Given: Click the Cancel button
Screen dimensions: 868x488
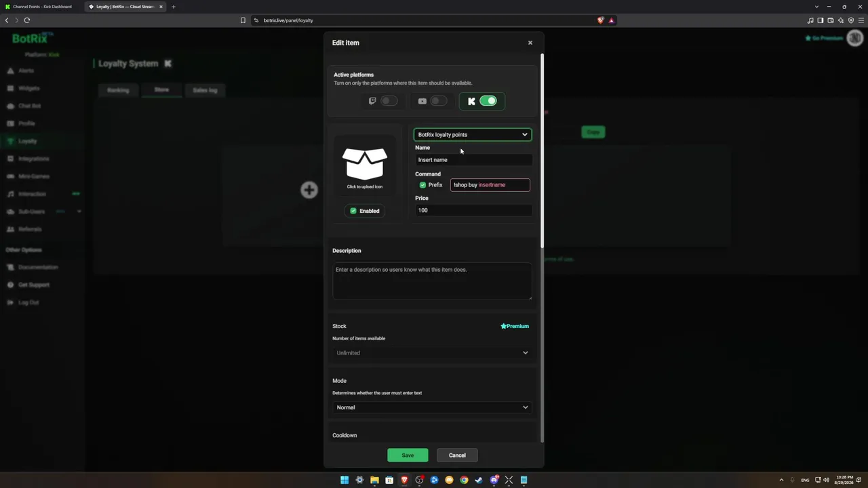Looking at the screenshot, I should 457,455.
